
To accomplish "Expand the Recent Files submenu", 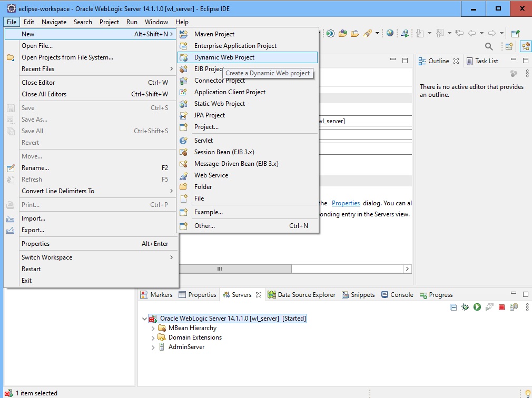I will (x=91, y=69).
